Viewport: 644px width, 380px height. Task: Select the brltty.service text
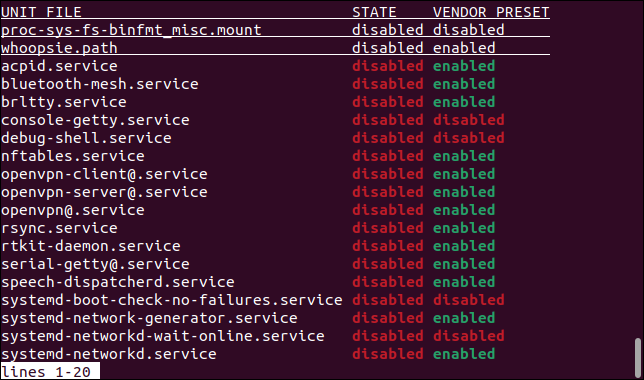click(64, 102)
